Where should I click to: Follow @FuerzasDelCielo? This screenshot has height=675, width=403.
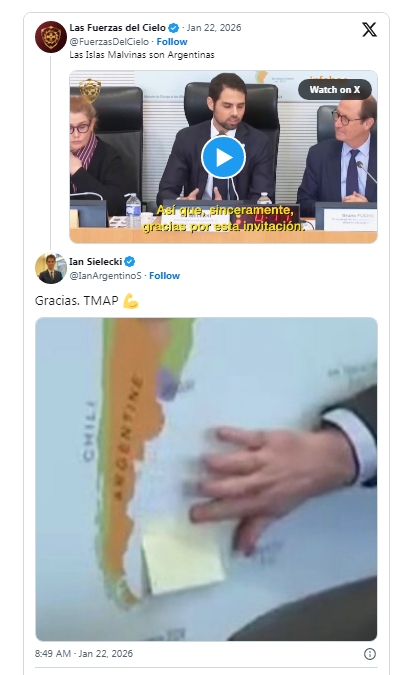(x=172, y=42)
